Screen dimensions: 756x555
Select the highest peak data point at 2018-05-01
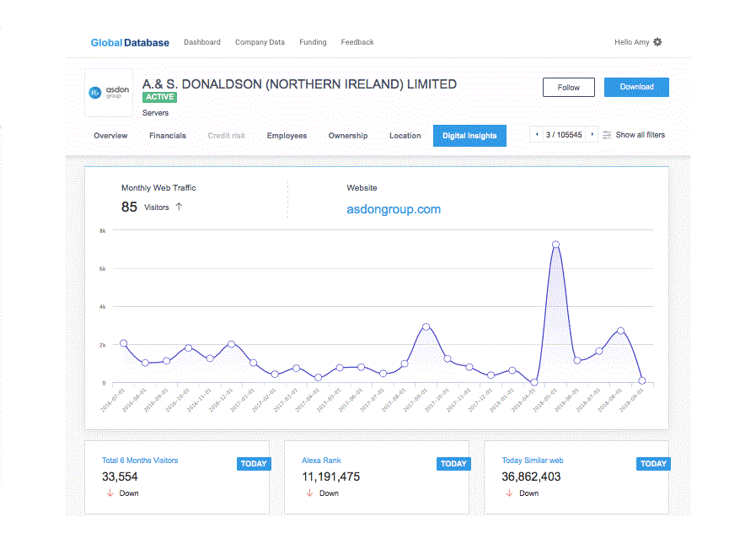555,245
